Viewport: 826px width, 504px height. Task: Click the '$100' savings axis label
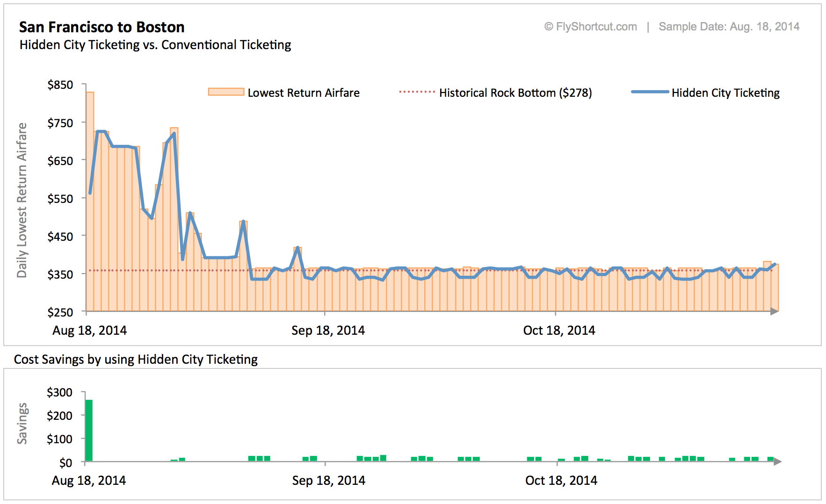click(x=59, y=439)
